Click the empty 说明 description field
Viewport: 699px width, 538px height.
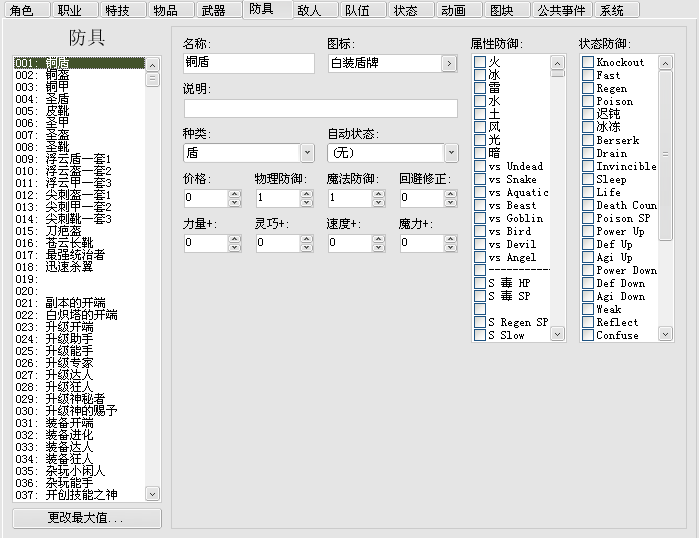tap(321, 108)
